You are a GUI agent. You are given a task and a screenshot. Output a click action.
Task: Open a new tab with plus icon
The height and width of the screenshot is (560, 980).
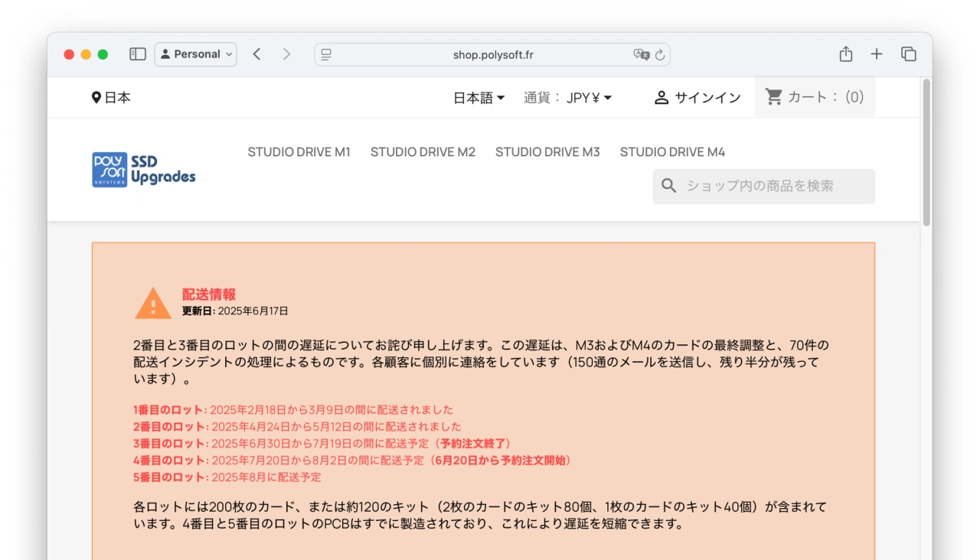(877, 54)
